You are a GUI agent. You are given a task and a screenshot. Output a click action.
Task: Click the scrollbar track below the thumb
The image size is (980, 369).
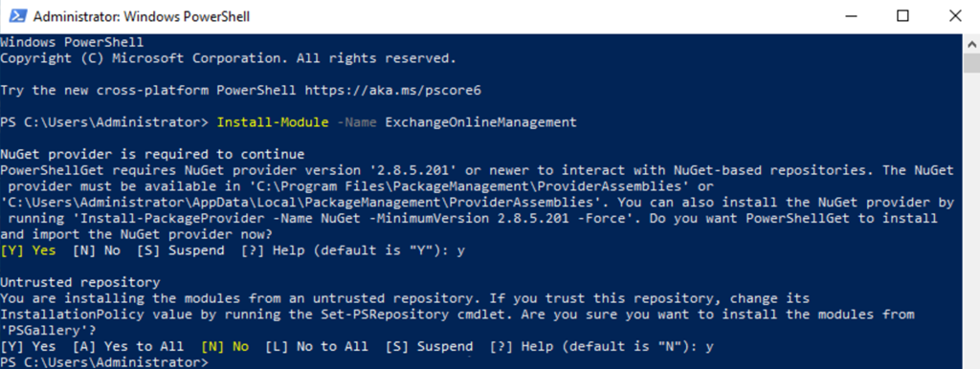click(970, 219)
